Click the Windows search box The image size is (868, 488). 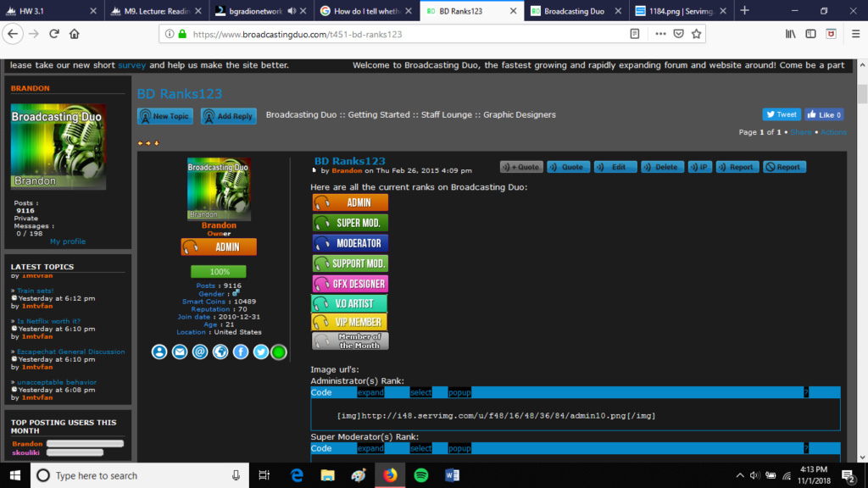click(x=140, y=475)
